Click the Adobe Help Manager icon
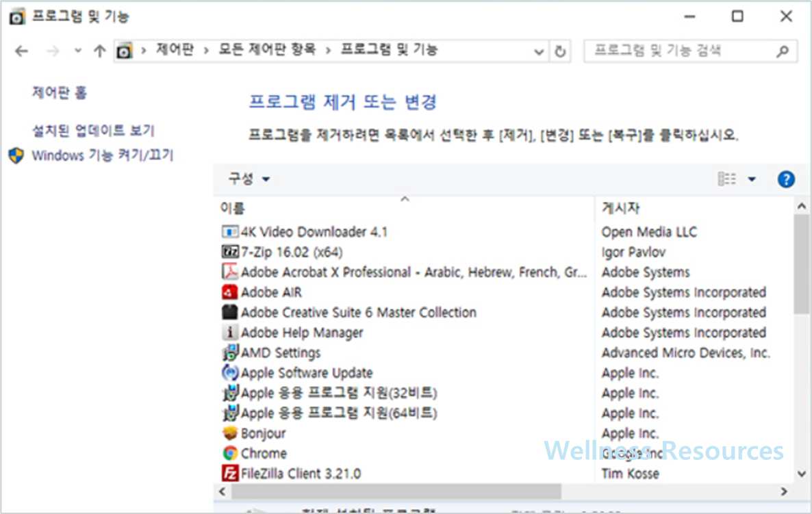Screen dimensions: 812x514 (x=230, y=332)
